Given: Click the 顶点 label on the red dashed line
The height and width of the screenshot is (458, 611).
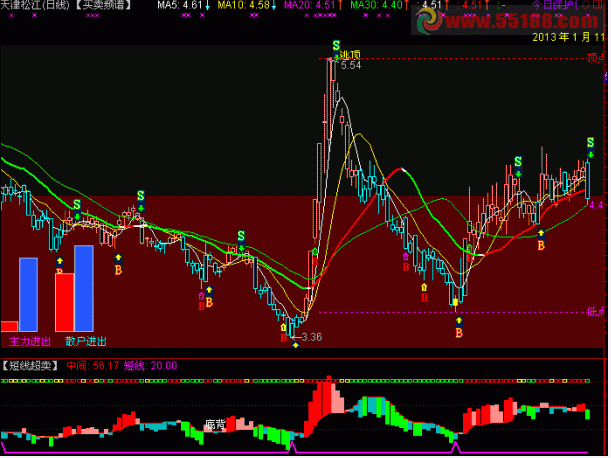Looking at the screenshot, I should coord(596,58).
